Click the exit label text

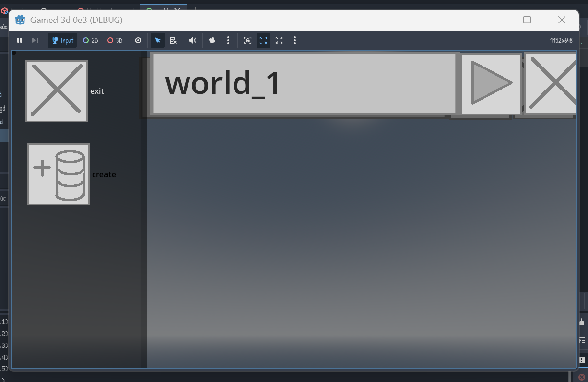97,91
